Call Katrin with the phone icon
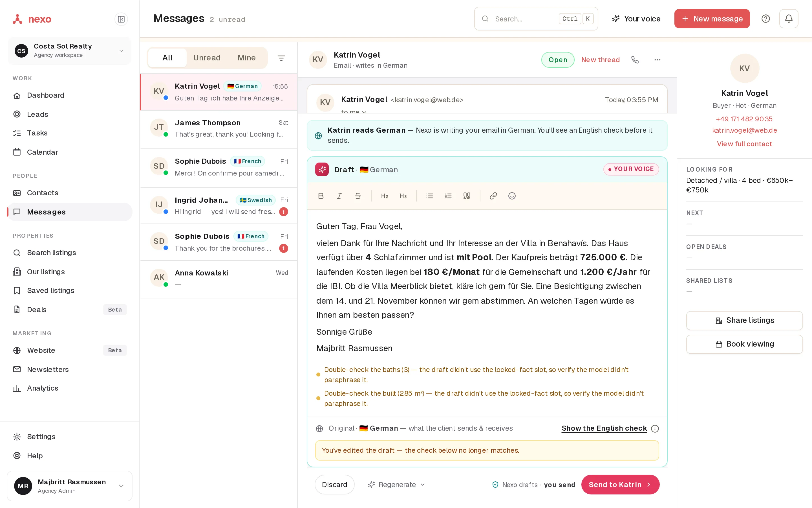The image size is (812, 508). [x=635, y=60]
